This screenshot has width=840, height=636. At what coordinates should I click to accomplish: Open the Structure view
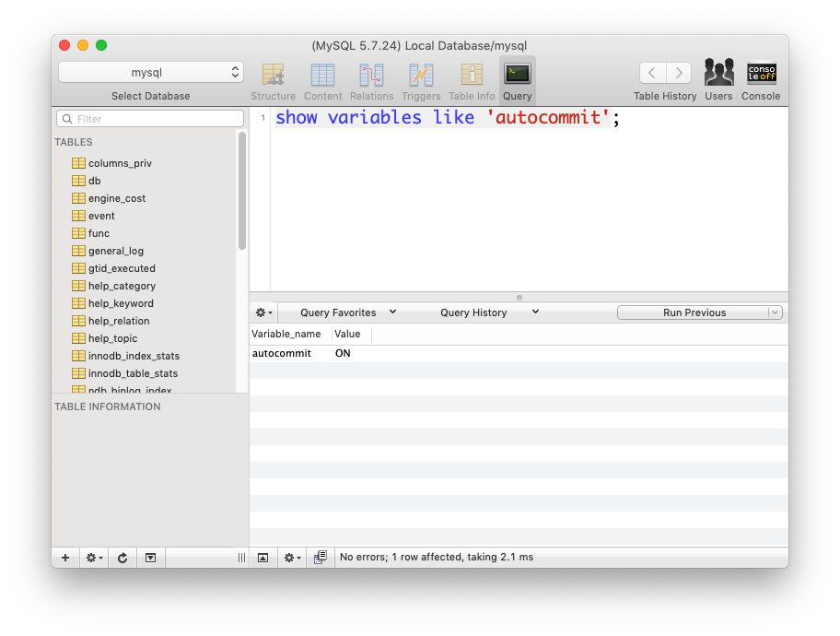(273, 81)
